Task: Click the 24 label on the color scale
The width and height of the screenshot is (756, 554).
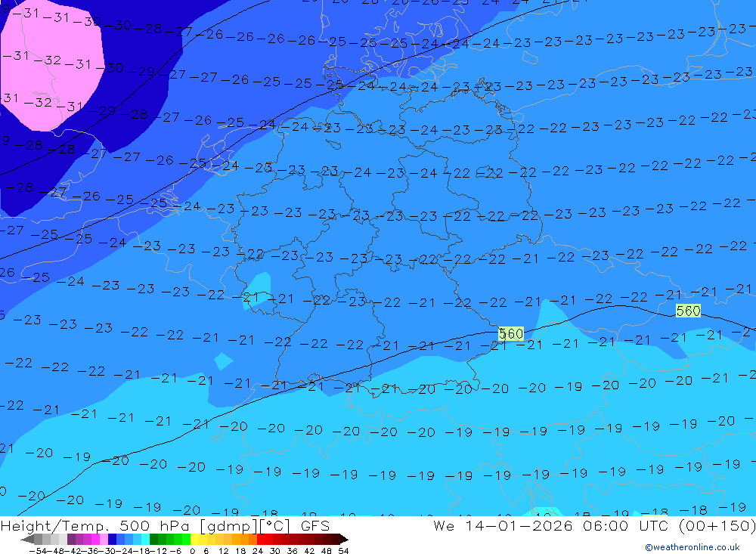Action: pos(258,551)
